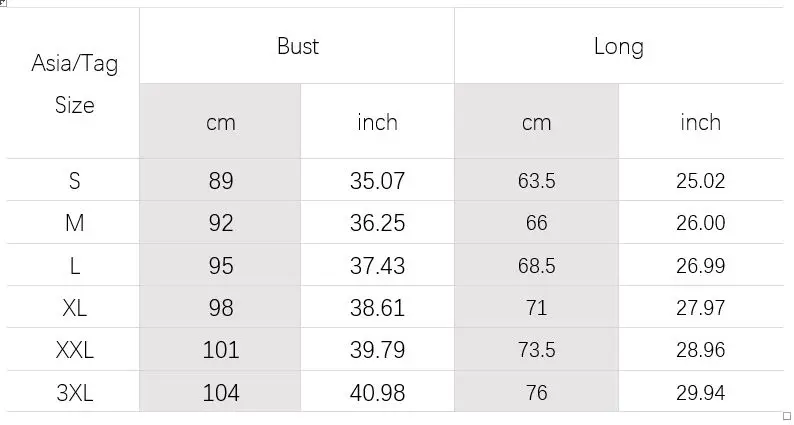794x425 pixels.
Task: Select the 28.96 long inch cell
Action: coord(701,350)
